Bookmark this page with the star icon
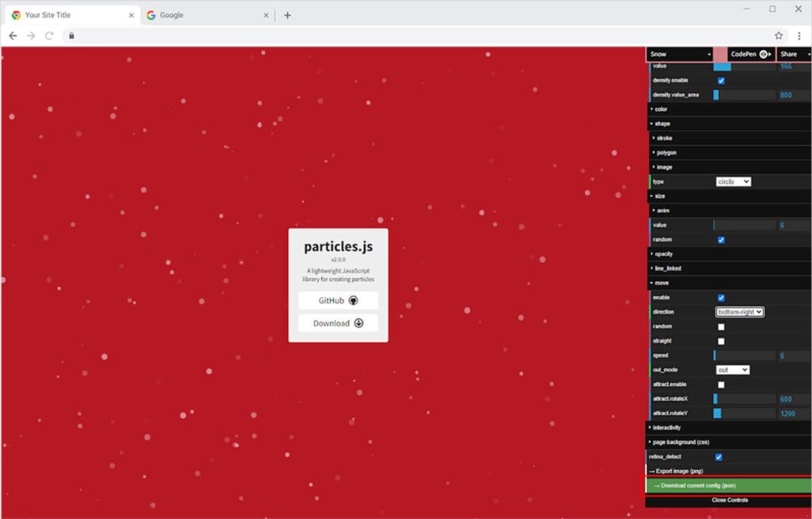Viewport: 812px width, 519px height. click(x=779, y=36)
